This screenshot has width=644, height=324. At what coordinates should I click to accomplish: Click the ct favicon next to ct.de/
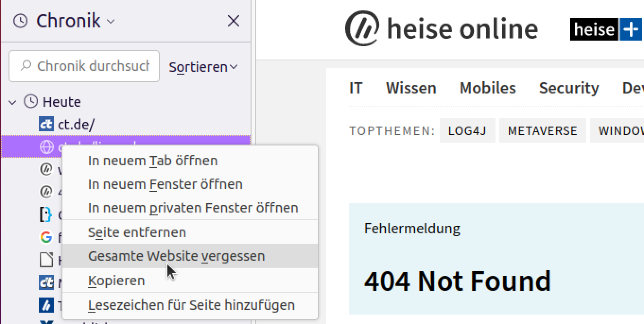46,125
